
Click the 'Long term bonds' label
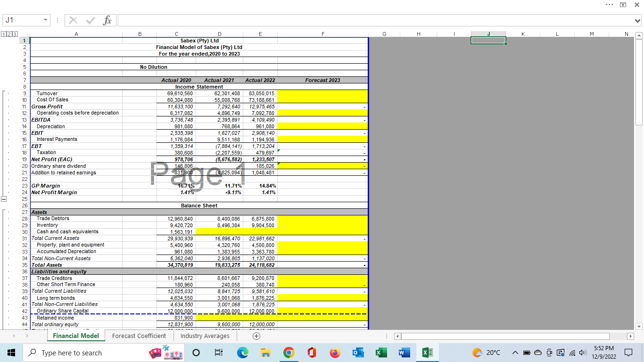pos(56,298)
